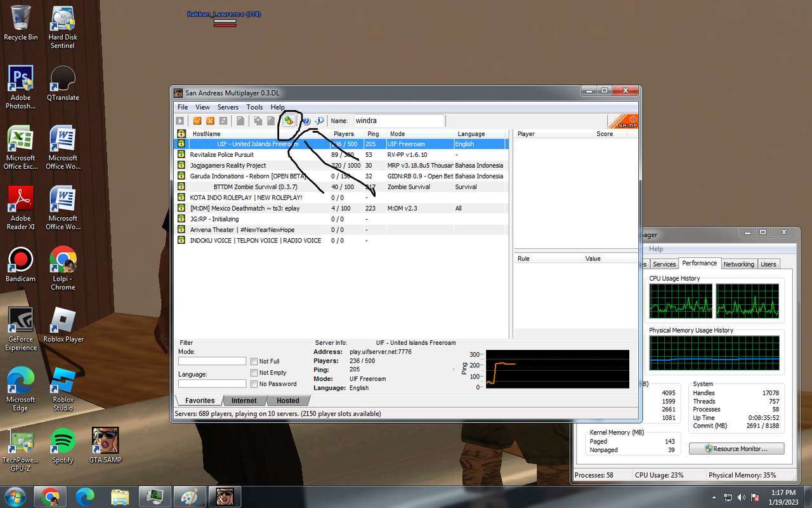Click the Mode filter input field
Viewport: 812px width, 508px height.
click(212, 361)
